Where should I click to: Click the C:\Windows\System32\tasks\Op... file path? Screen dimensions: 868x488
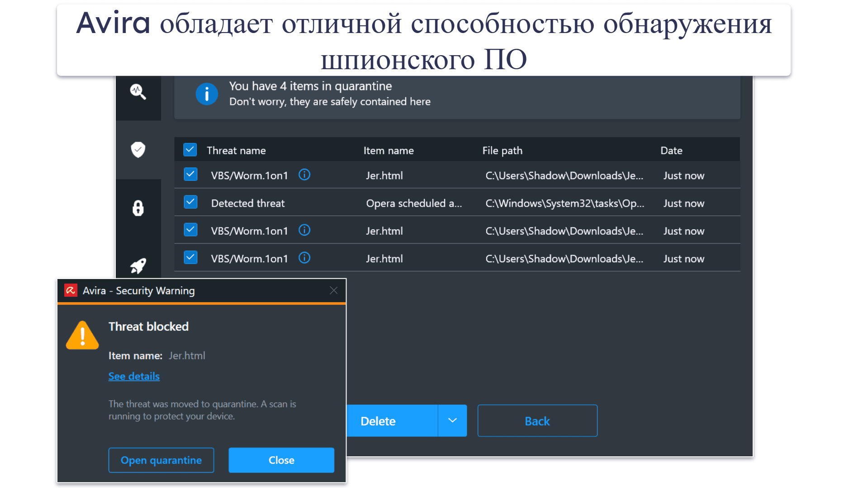[565, 203]
